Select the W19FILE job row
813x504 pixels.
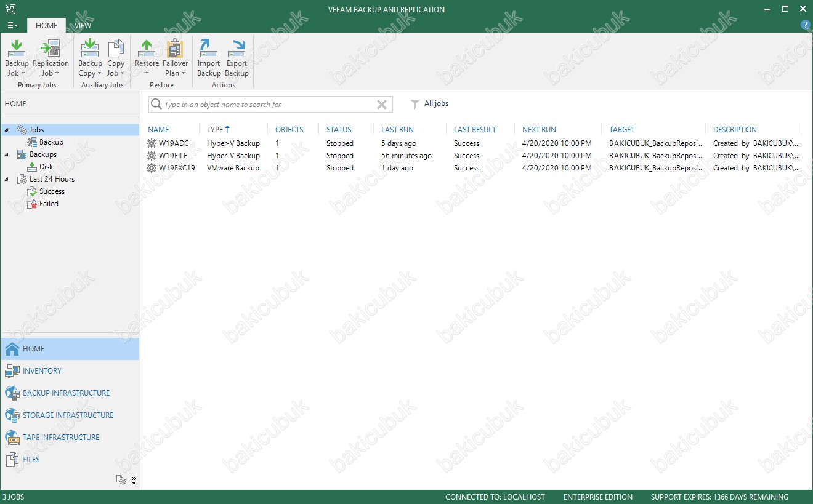[474, 156]
